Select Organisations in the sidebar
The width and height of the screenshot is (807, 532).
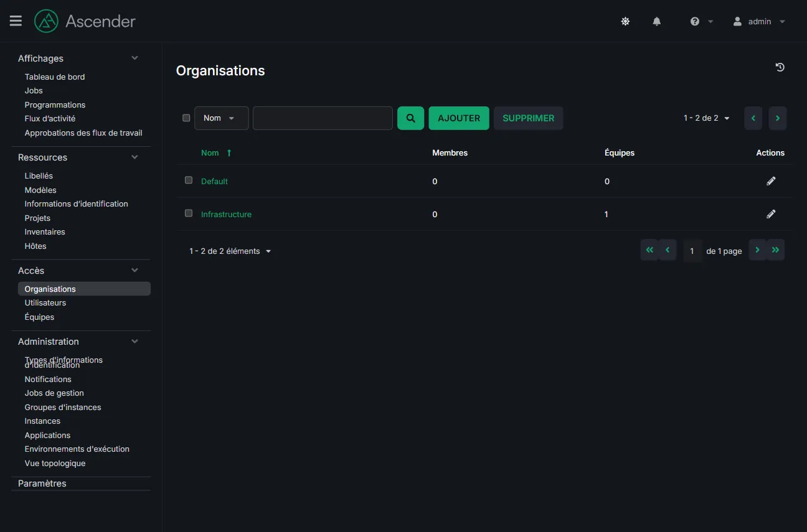click(x=84, y=289)
